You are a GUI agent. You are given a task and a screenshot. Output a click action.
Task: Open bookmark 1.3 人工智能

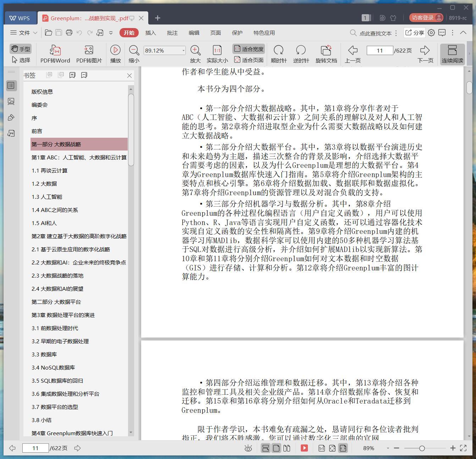[47, 197]
